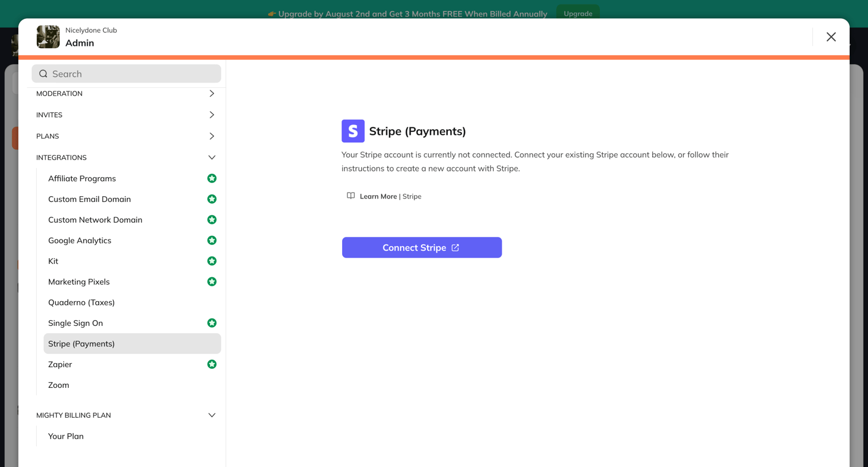Image resolution: width=868 pixels, height=467 pixels.
Task: Close the Admin panel with X
Action: [831, 37]
